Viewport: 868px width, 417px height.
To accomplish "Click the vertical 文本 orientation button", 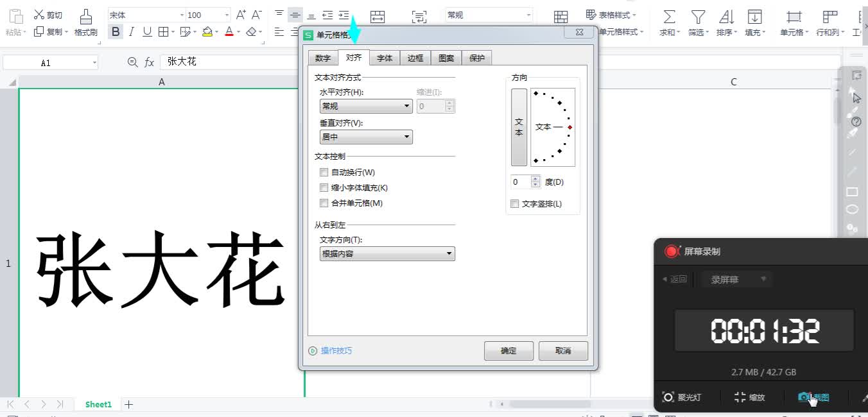I will tap(519, 127).
